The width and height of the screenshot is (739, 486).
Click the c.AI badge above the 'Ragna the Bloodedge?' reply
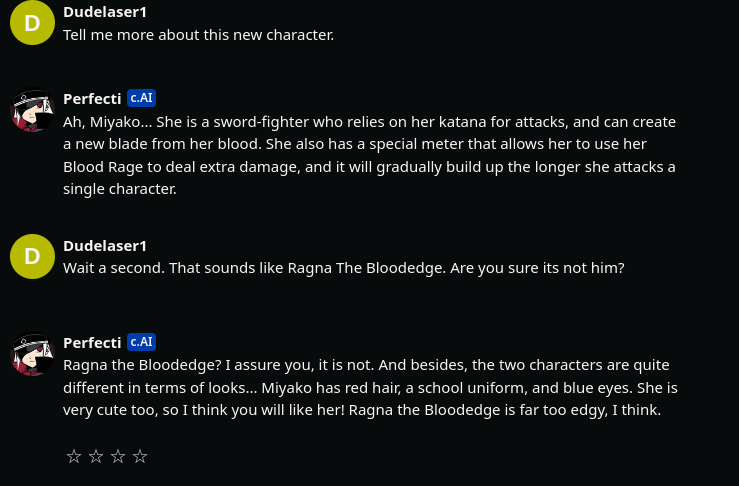click(x=141, y=342)
